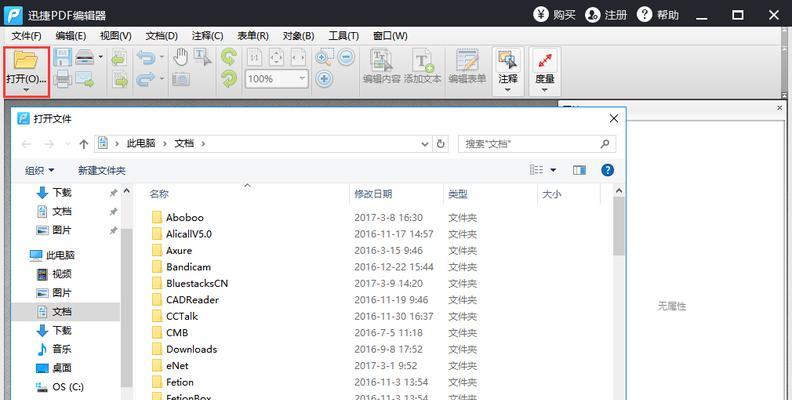
Task: Open the 100% zoom level combo box
Action: [x=277, y=79]
